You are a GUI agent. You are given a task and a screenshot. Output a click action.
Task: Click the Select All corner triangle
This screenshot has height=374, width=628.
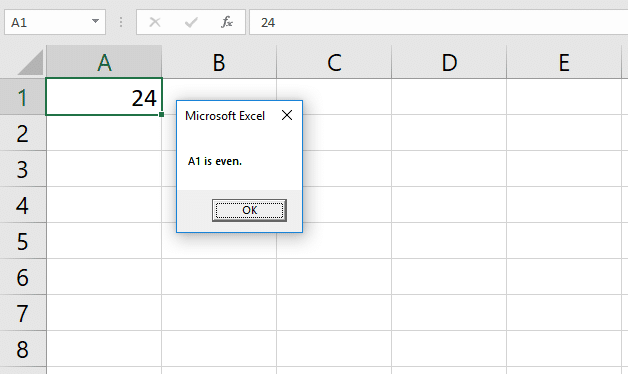pyautogui.click(x=30, y=62)
